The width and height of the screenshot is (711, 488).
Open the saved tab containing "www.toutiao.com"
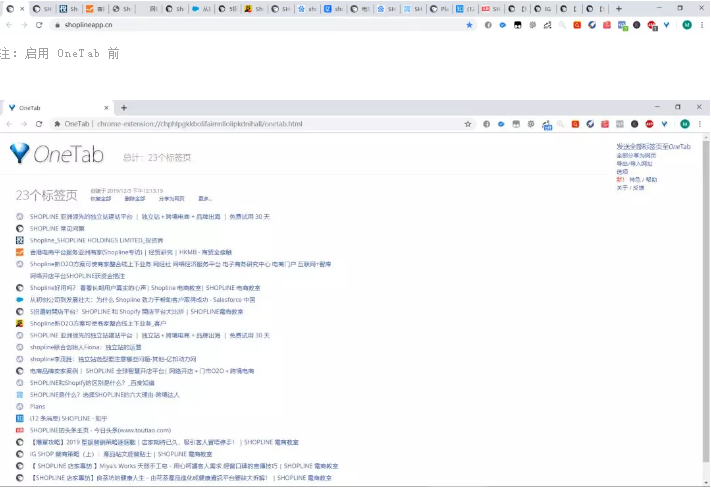click(100, 430)
